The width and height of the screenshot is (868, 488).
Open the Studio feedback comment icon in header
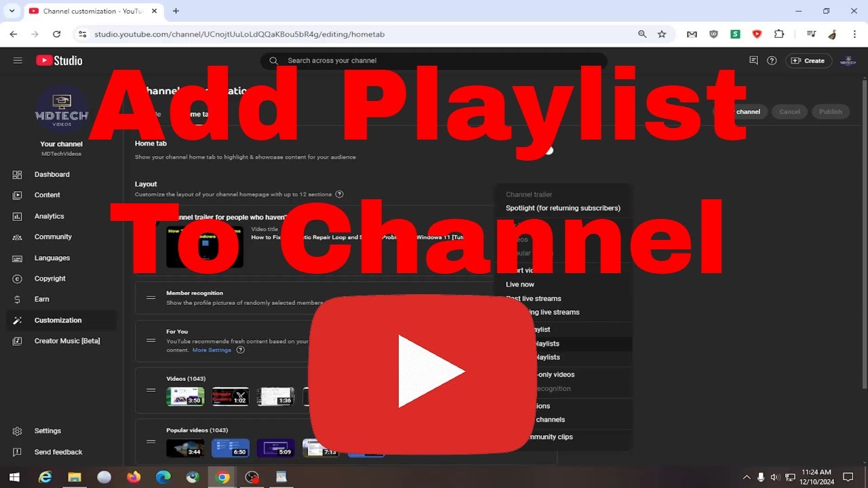753,60
